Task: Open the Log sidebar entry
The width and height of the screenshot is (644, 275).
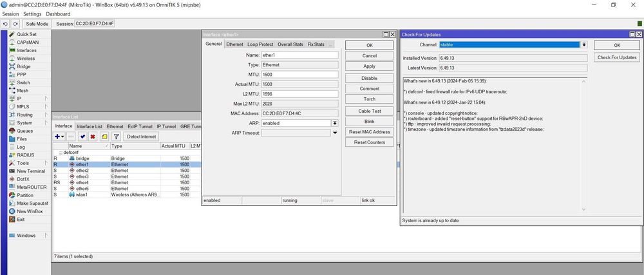Action: click(21, 147)
